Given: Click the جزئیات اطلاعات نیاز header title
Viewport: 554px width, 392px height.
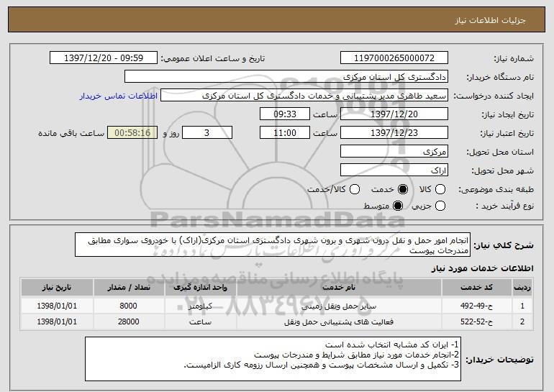Looking at the screenshot, I should [x=490, y=20].
